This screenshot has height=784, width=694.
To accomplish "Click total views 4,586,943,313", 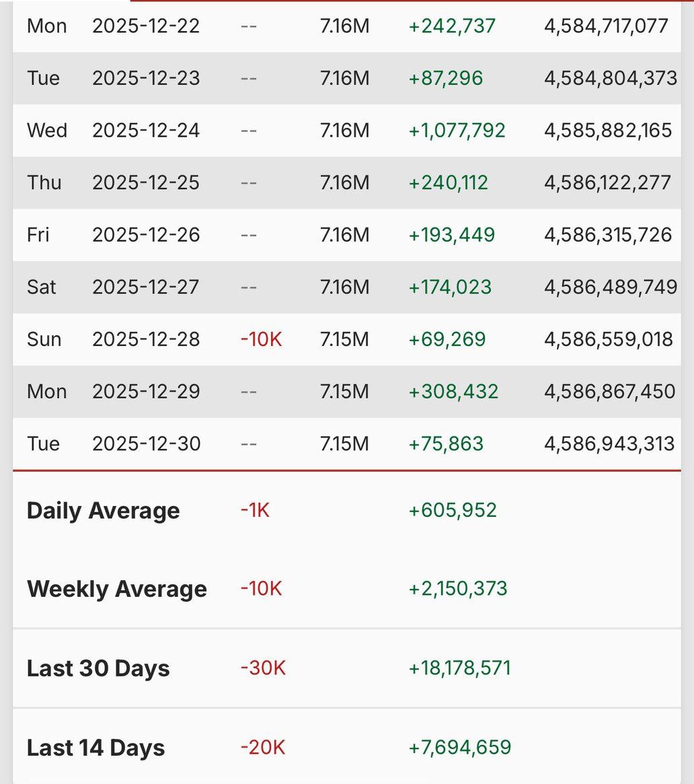I will 609,444.
